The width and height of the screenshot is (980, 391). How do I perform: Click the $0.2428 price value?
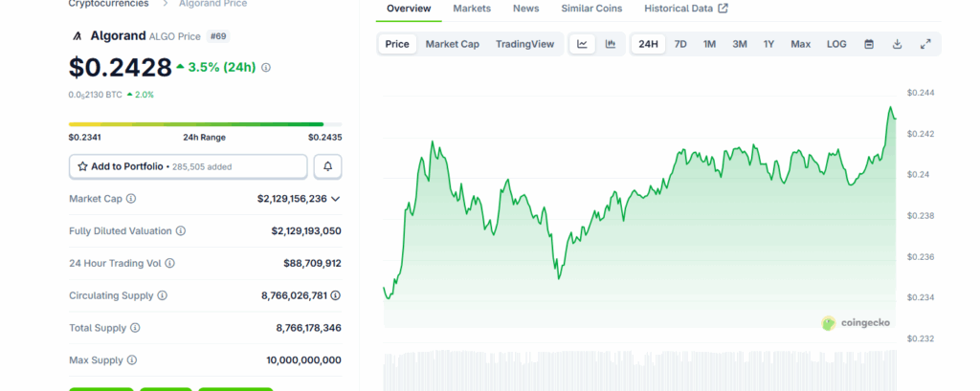coord(120,68)
